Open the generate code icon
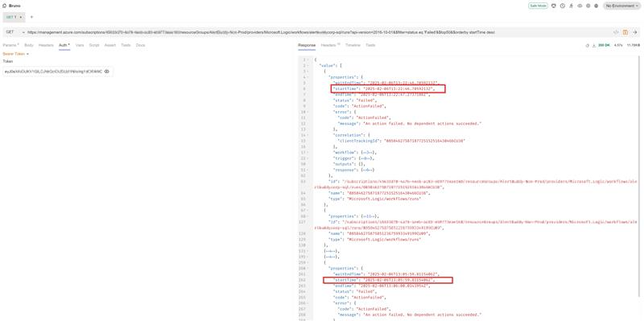This screenshot has height=321, width=644. coord(616,32)
